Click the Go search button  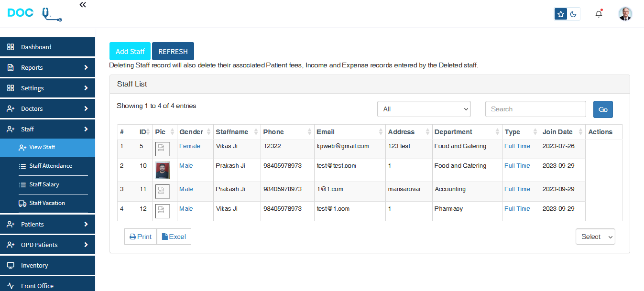click(603, 109)
